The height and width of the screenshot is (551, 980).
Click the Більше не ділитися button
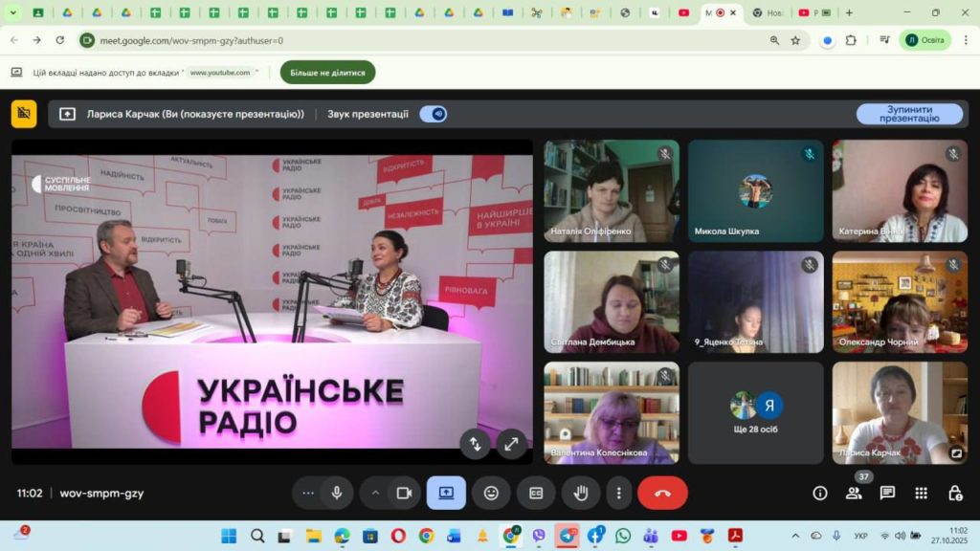pos(327,73)
